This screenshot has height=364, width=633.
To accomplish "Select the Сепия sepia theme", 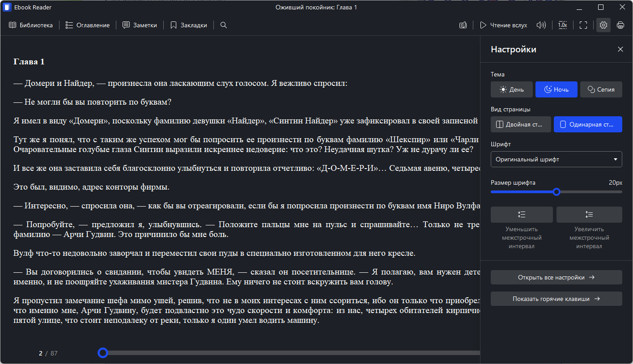I will 601,89.
